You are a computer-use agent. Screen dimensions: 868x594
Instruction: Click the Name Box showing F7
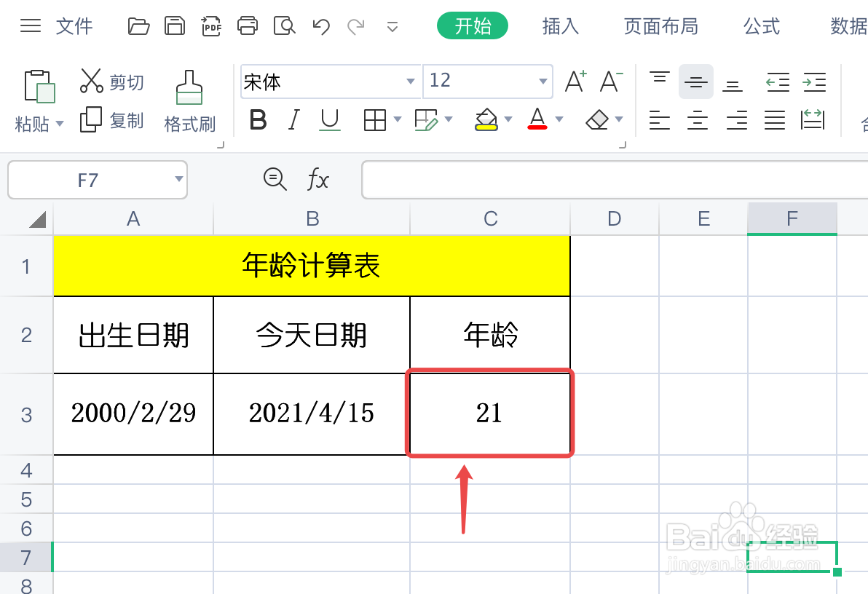pyautogui.click(x=87, y=179)
